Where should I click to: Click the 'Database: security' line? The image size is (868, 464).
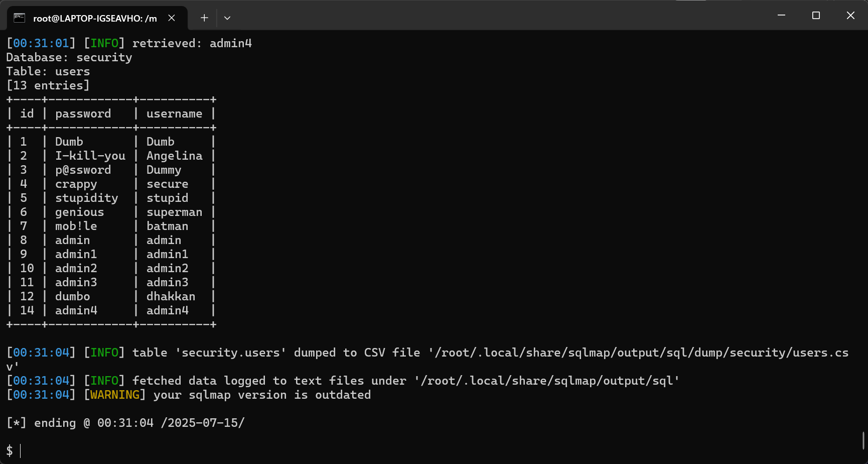point(69,58)
